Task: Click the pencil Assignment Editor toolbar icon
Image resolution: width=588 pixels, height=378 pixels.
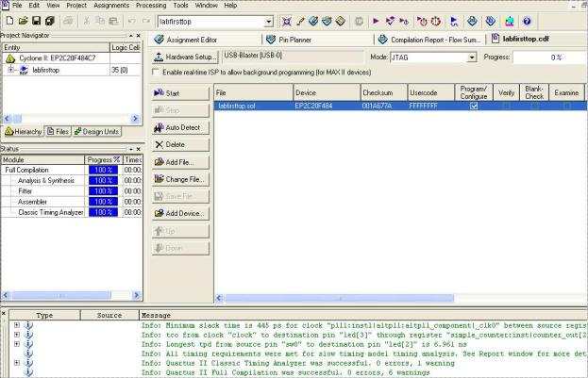Action: [300, 22]
